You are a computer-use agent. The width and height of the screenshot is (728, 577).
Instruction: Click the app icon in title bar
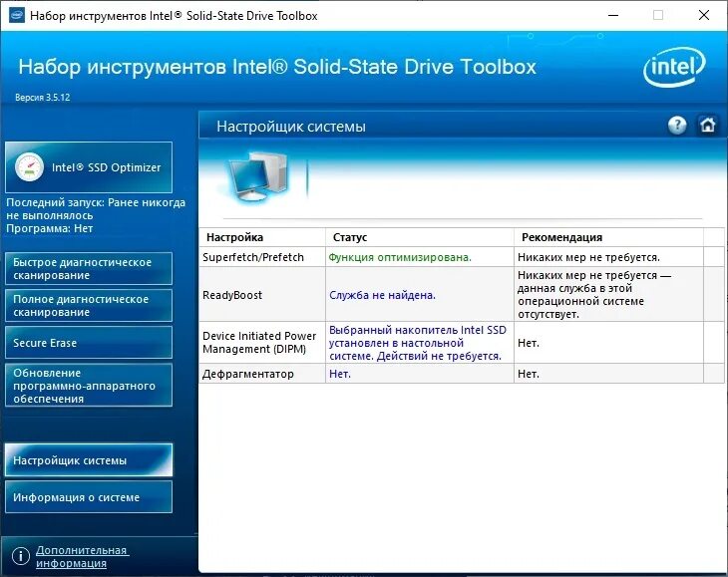(16, 15)
